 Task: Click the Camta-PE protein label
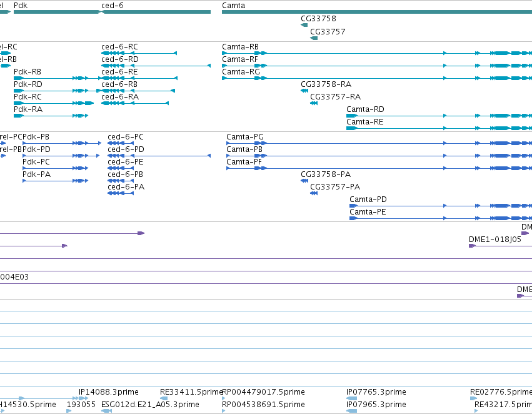(x=368, y=212)
